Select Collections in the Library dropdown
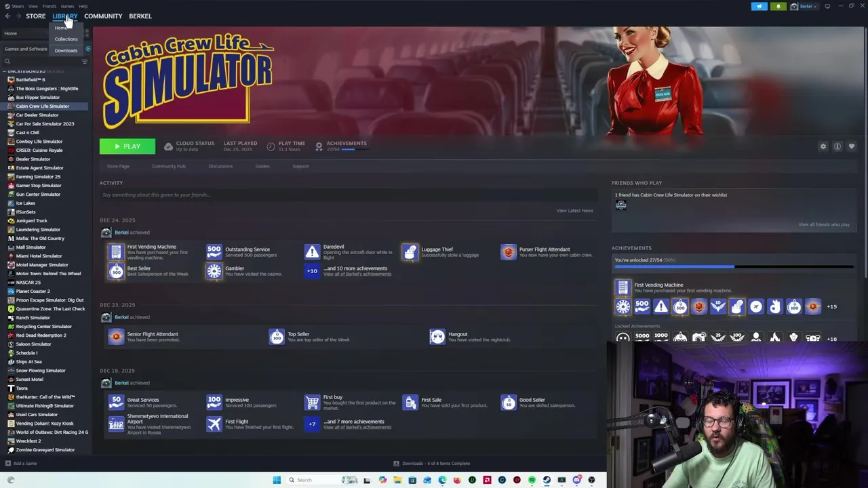This screenshot has width=868, height=488. click(66, 39)
